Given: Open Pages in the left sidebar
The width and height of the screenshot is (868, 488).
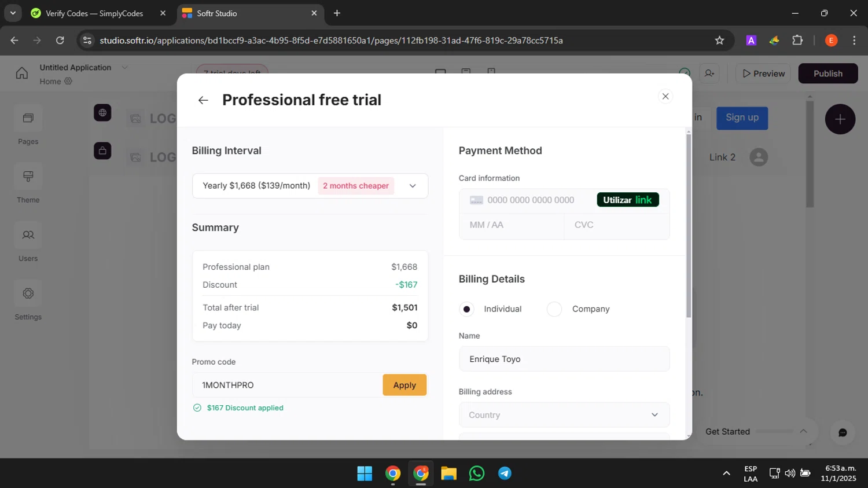Looking at the screenshot, I should (x=28, y=126).
